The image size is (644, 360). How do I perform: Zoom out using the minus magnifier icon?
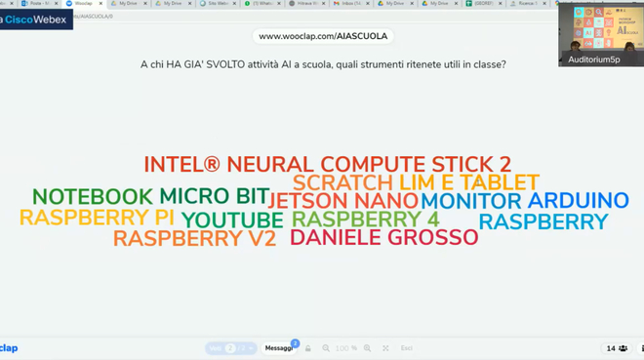pyautogui.click(x=326, y=348)
